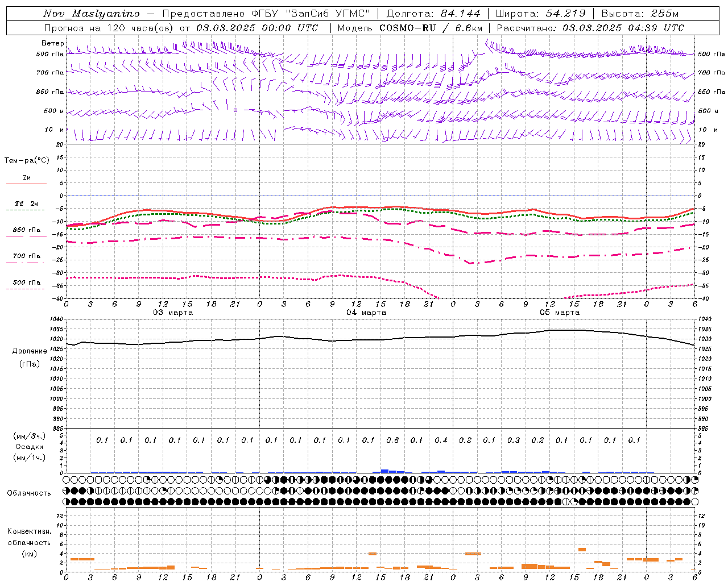728x582 pixels.
Task: Click the Ветер panel label
Action: (x=52, y=43)
